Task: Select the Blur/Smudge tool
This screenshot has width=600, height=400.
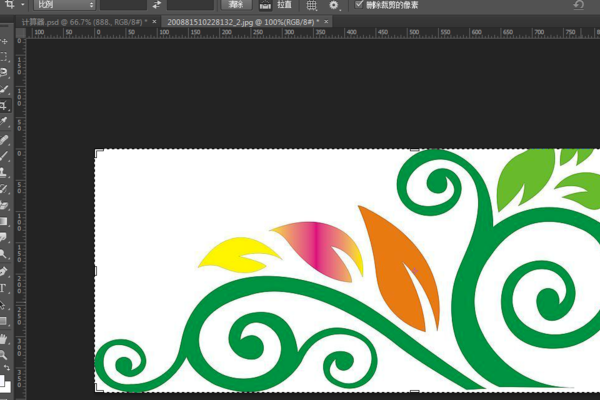Action: 4,237
